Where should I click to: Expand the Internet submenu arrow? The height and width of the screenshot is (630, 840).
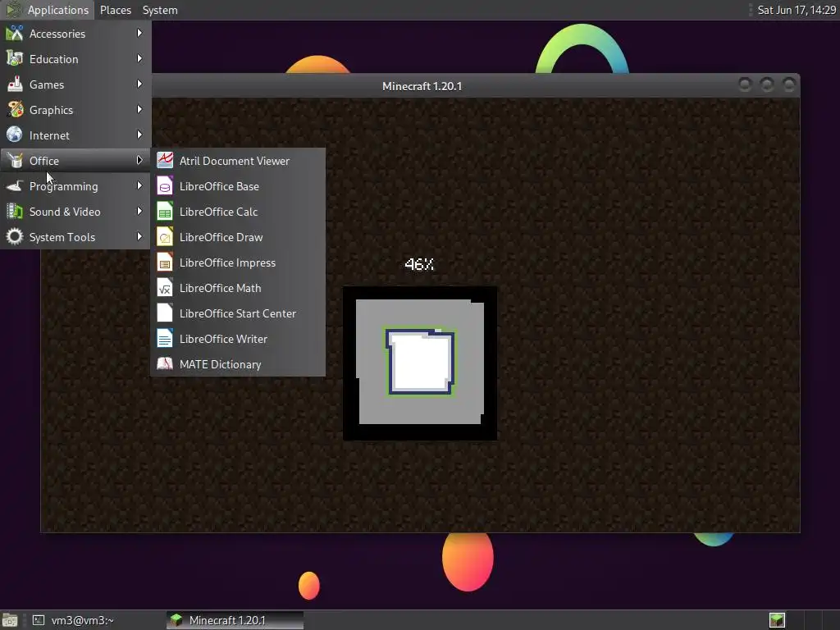139,135
